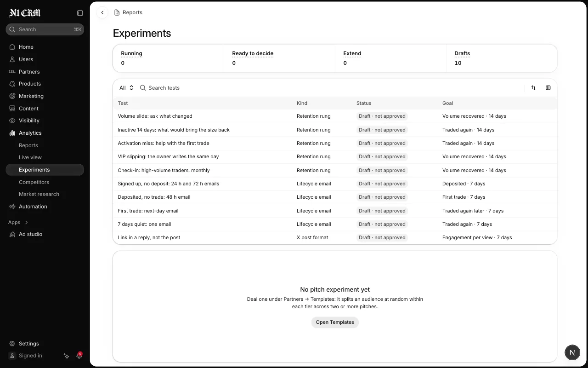Click the Settings gear icon
The image size is (588, 368).
point(12,344)
